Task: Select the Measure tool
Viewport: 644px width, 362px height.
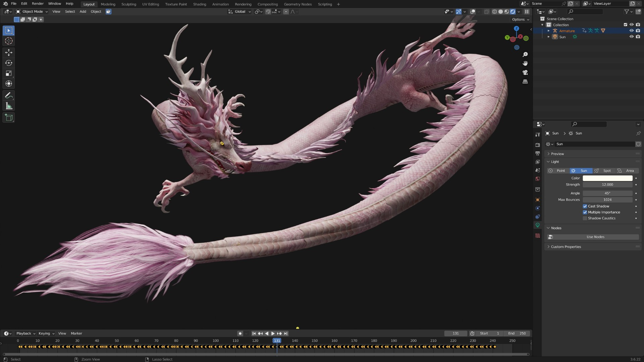Action: pos(9,106)
